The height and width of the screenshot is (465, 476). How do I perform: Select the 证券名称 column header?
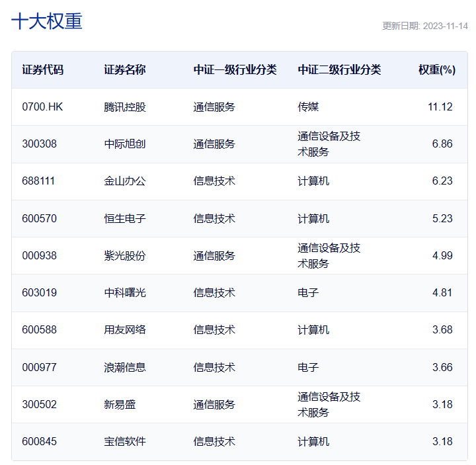(x=125, y=69)
